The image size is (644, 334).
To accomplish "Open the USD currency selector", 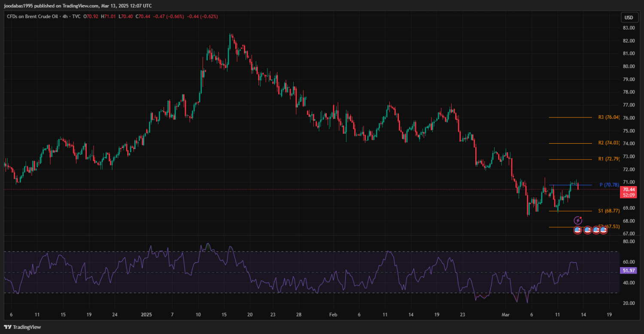I will tap(629, 18).
